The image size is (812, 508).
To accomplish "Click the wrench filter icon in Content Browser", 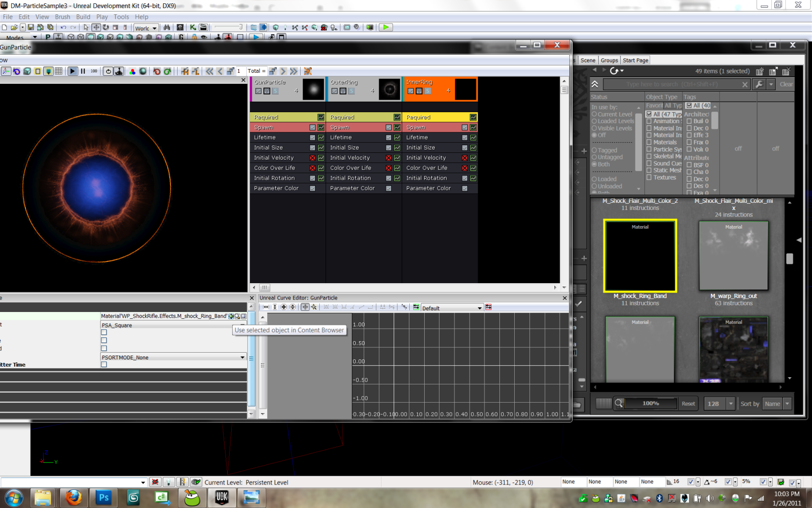I will pos(759,84).
